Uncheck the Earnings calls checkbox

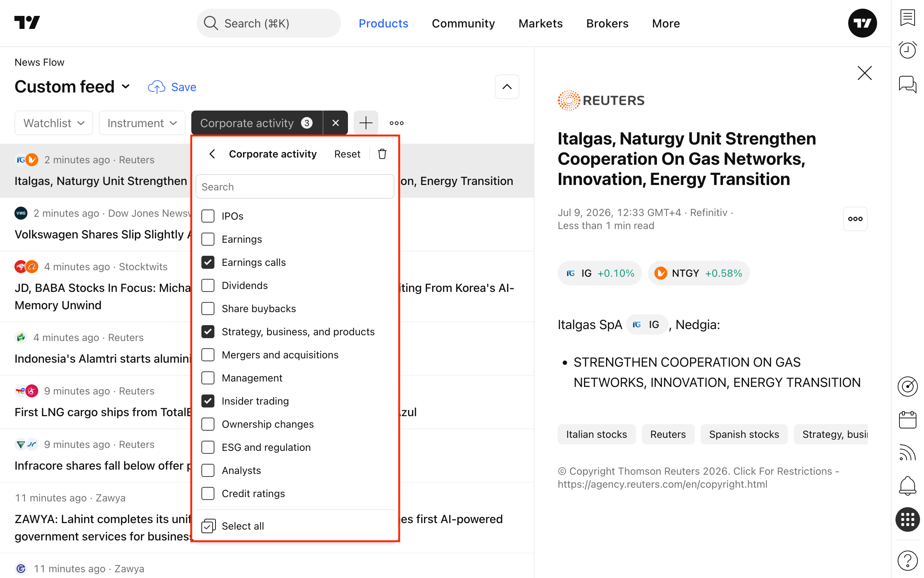tap(208, 263)
